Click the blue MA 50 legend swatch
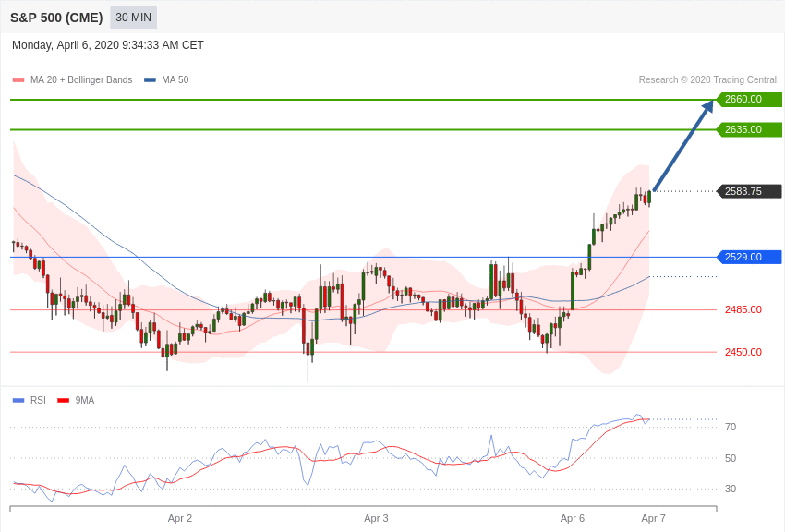The image size is (785, 532). click(150, 80)
